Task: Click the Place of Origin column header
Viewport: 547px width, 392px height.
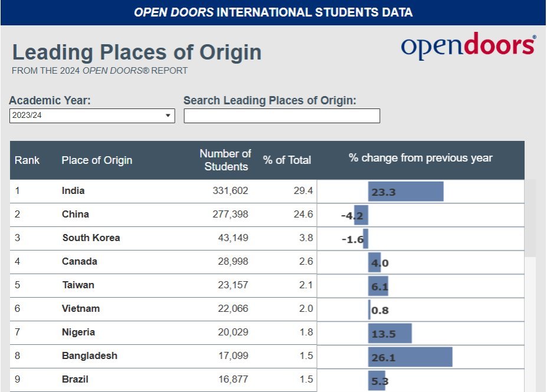Action: click(97, 160)
